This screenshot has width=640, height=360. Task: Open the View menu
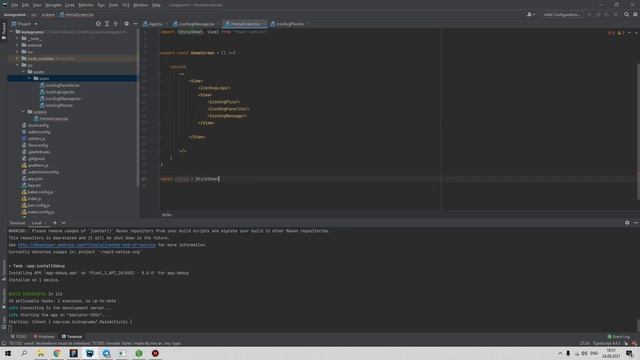pos(37,5)
